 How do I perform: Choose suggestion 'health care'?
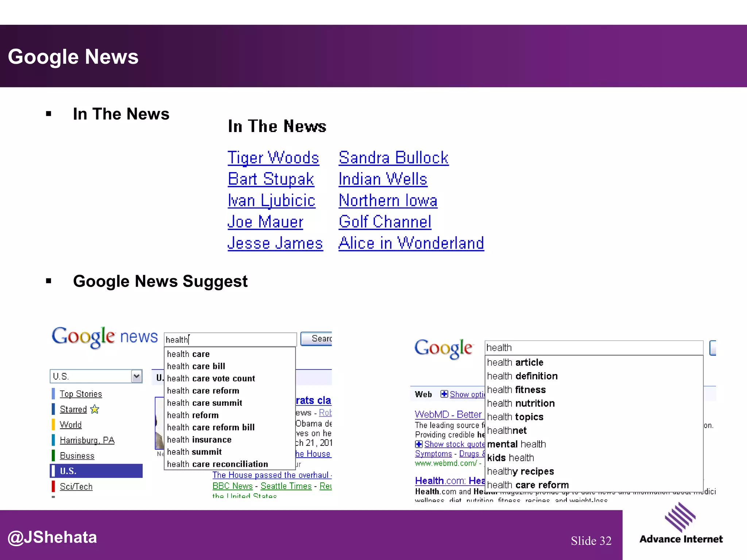(230, 354)
